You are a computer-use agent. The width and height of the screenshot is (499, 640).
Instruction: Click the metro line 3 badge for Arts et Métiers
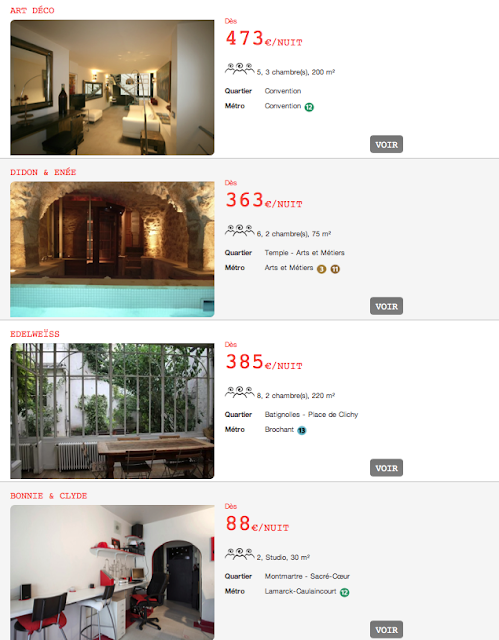322,269
